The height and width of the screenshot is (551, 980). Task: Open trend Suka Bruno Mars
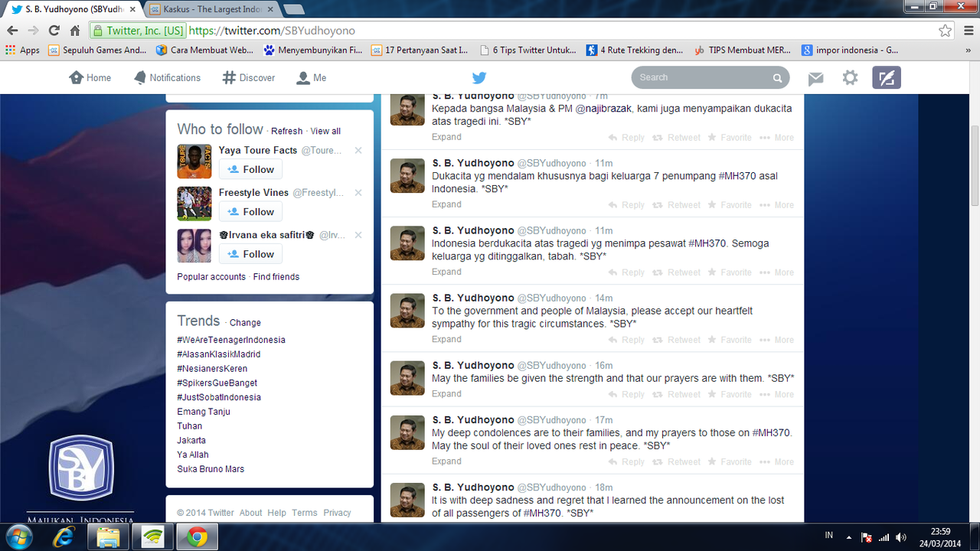click(211, 469)
